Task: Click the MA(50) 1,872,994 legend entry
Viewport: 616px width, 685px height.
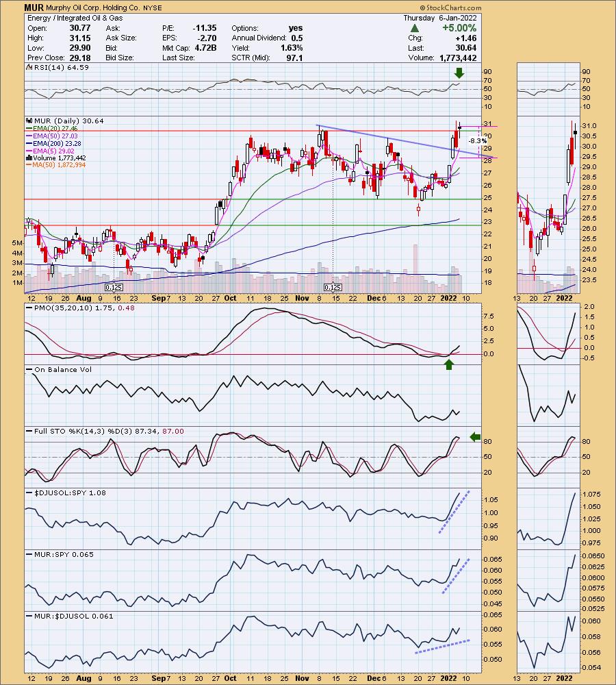Action: click(x=56, y=164)
